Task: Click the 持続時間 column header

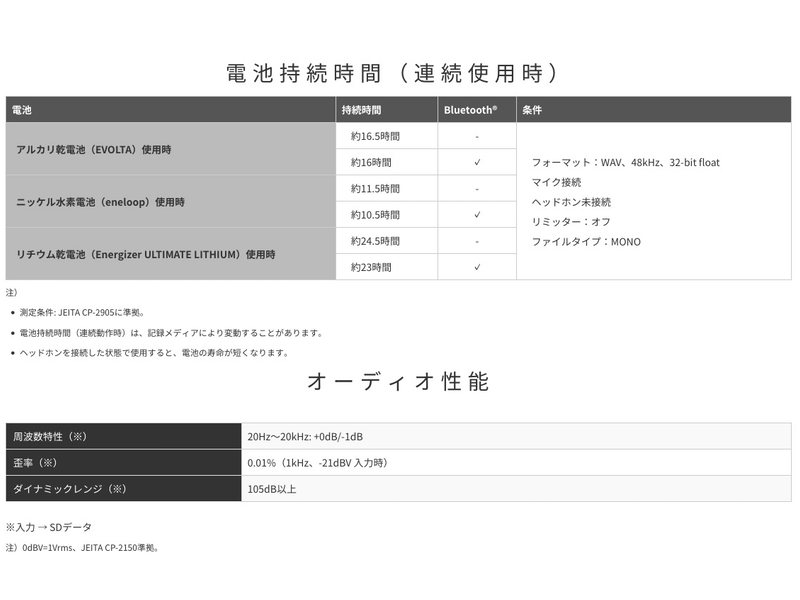Action: pos(361,110)
